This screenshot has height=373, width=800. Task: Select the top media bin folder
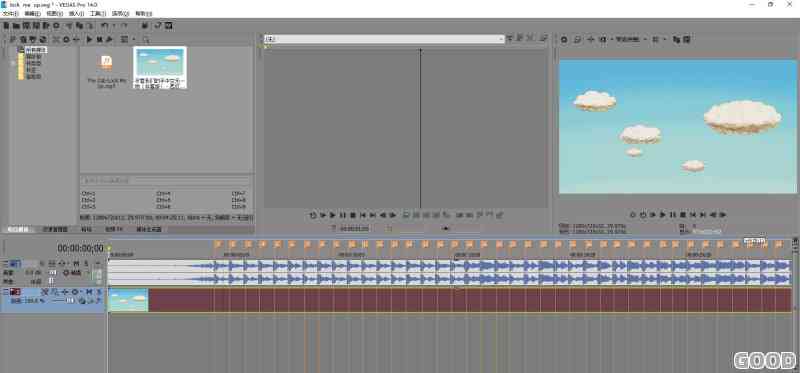click(36, 50)
